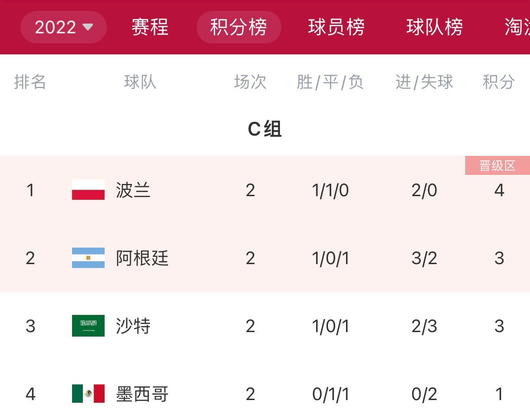Screen dimensions: 530x420
Task: Open team 沙特 details
Action: point(133,326)
